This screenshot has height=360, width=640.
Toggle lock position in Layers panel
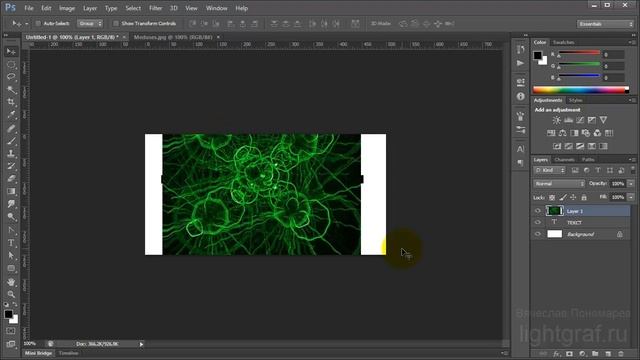(573, 198)
